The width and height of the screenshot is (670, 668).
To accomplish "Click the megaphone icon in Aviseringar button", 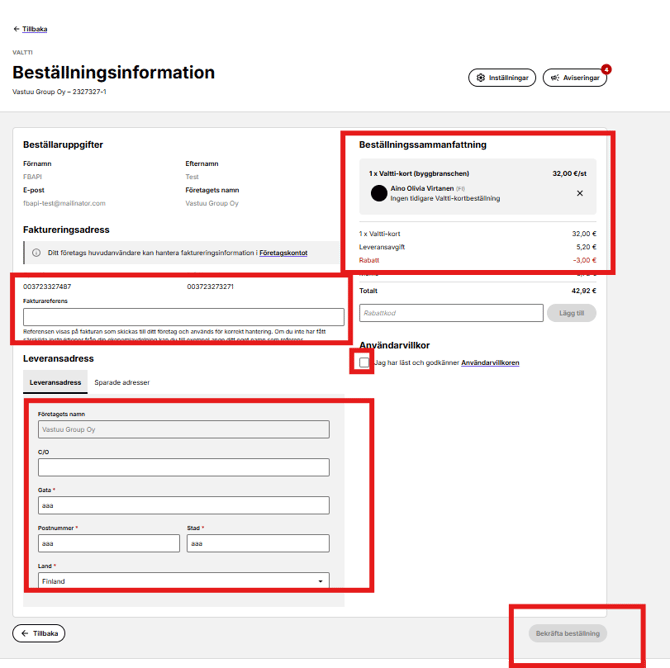I will (555, 78).
